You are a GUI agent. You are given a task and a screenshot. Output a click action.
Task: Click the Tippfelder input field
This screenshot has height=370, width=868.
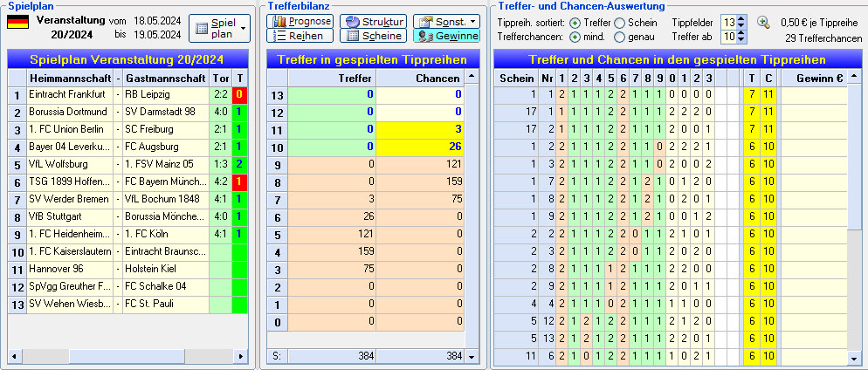pyautogui.click(x=729, y=23)
